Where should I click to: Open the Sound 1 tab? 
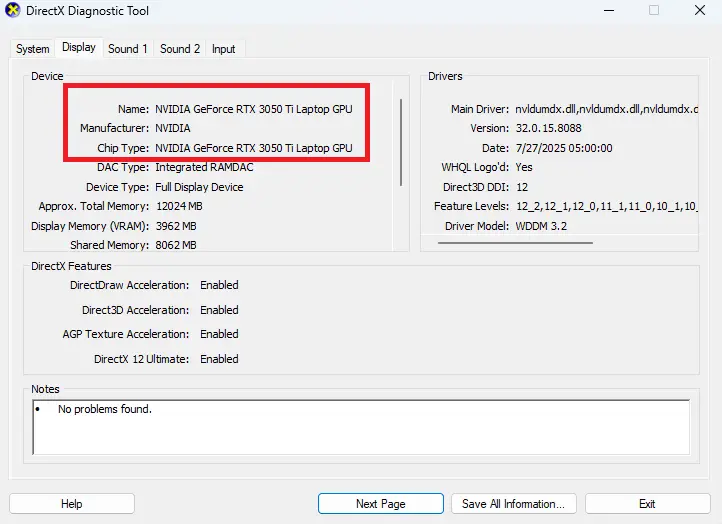(128, 49)
